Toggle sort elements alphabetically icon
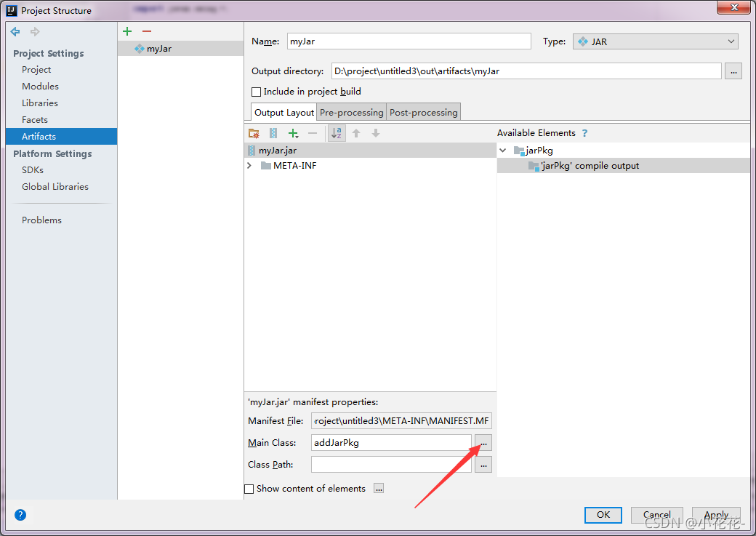Screen dimensions: 756x536 337,133
